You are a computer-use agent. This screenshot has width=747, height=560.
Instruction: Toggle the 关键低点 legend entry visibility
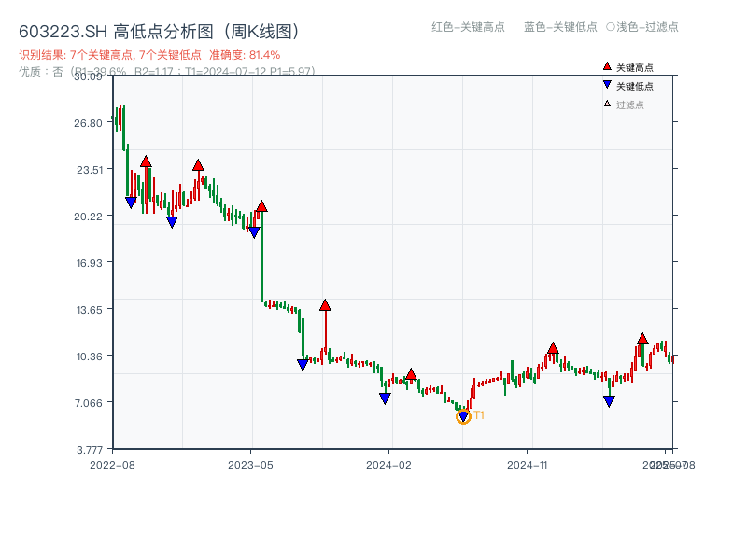click(630, 86)
